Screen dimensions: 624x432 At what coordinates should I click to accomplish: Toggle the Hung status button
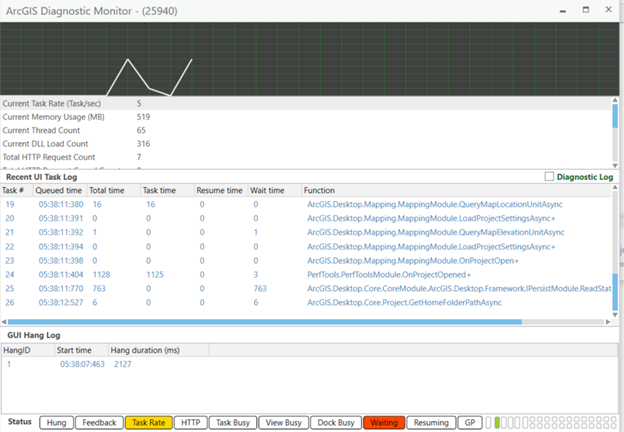[57, 422]
